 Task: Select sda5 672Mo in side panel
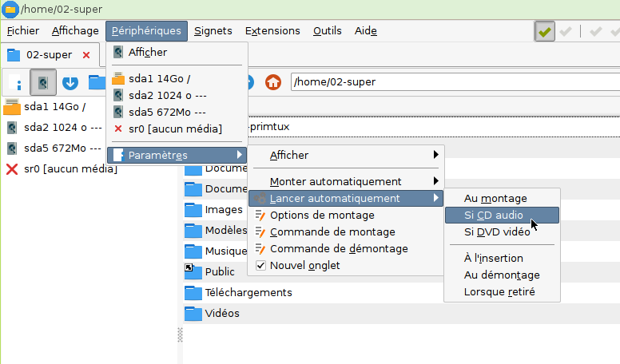click(x=62, y=148)
